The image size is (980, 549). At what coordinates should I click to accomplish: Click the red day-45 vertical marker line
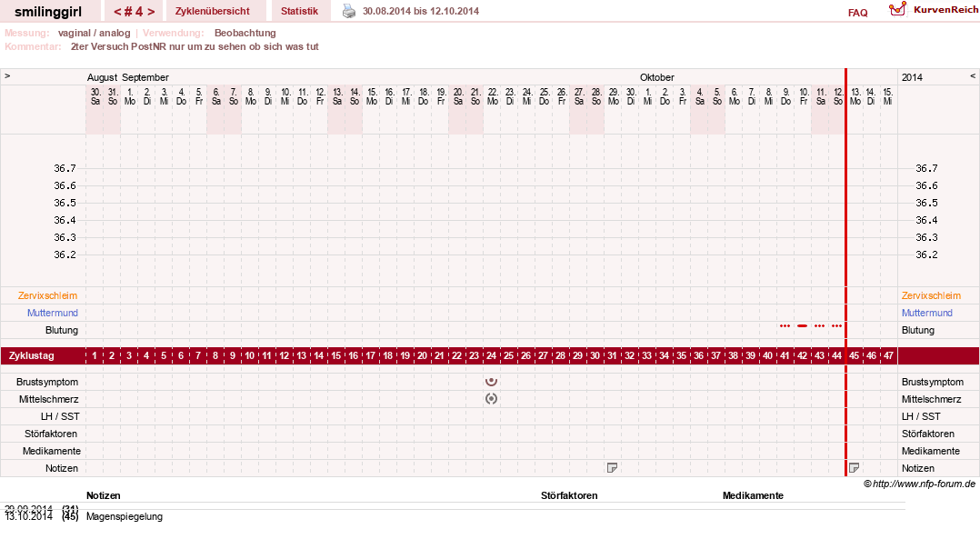click(845, 273)
